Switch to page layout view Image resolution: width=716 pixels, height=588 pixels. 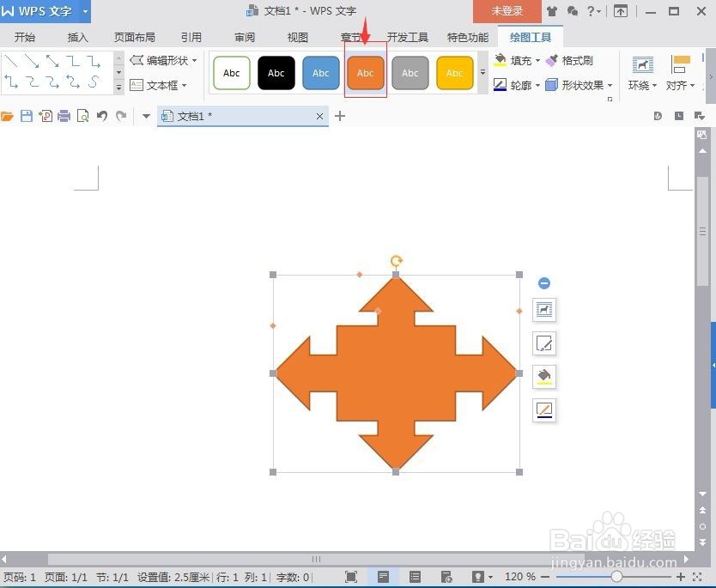383,577
